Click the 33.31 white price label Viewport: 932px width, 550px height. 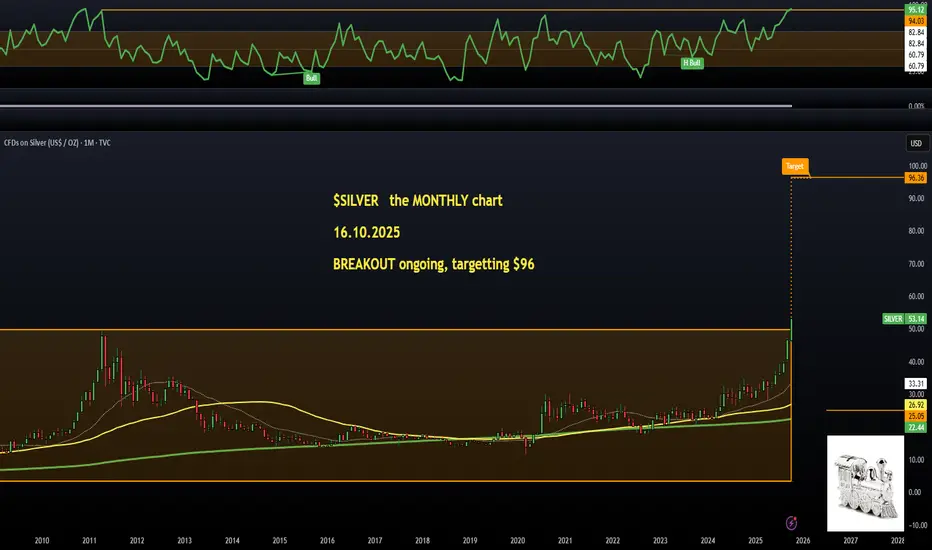point(915,384)
